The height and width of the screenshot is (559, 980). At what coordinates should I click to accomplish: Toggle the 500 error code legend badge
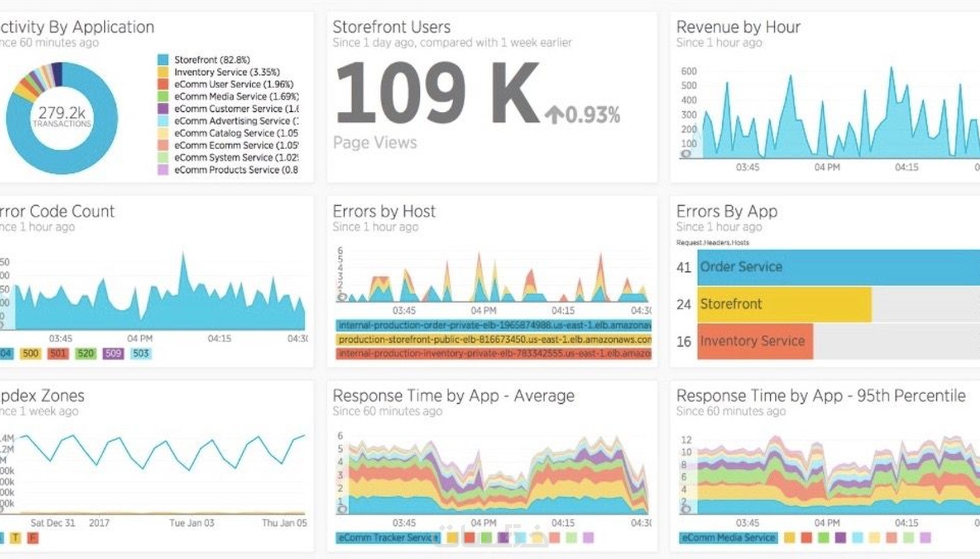31,353
